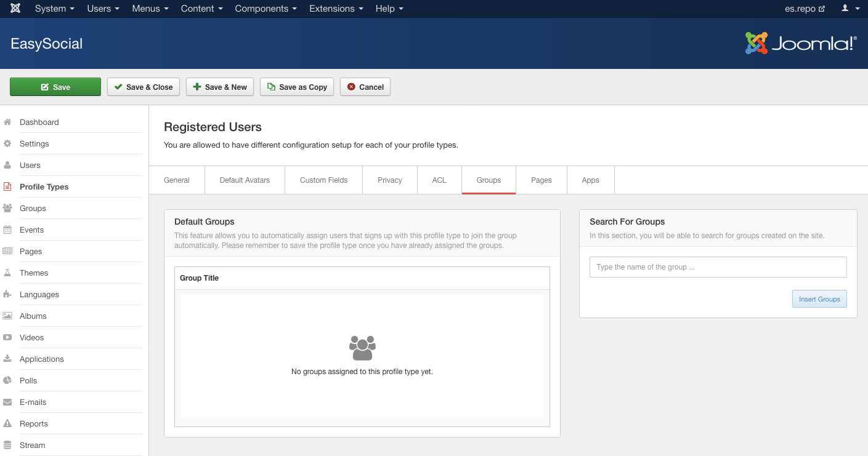Switch to the General tab

pos(177,180)
